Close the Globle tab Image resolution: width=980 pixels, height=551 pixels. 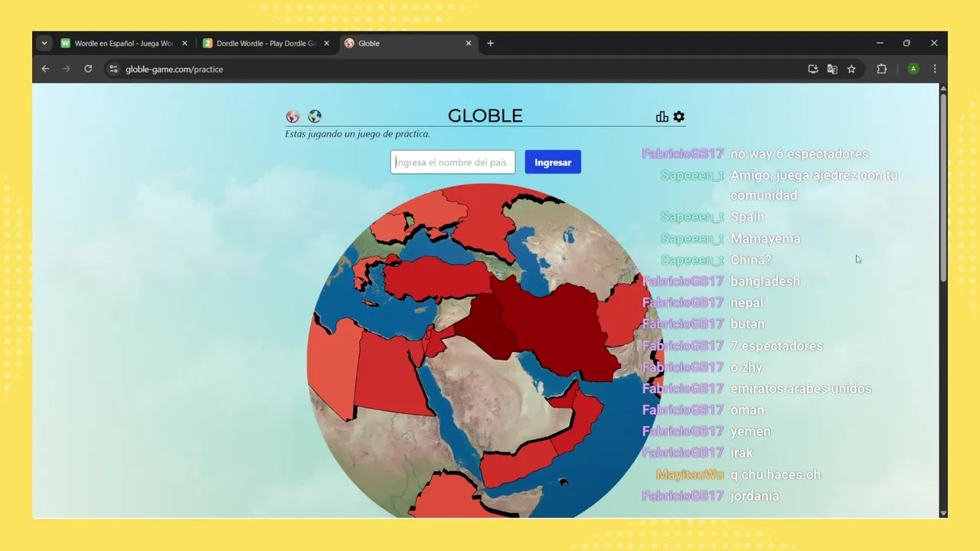click(469, 44)
